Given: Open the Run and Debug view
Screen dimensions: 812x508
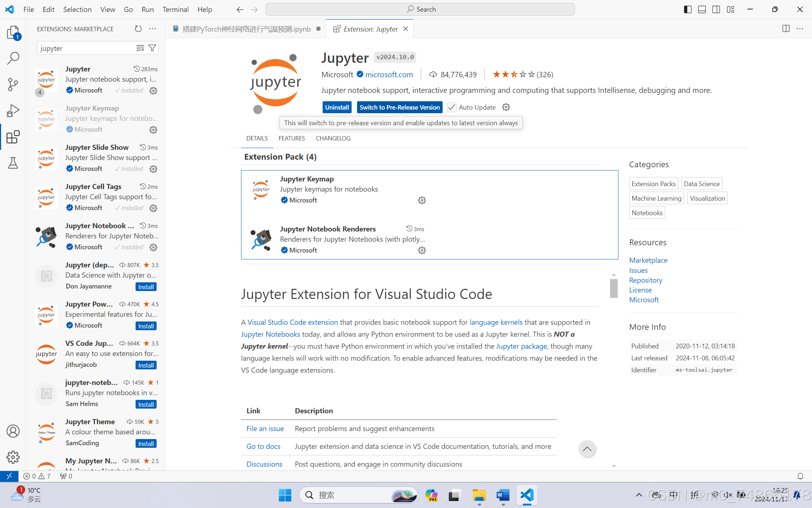Looking at the screenshot, I should [x=13, y=111].
